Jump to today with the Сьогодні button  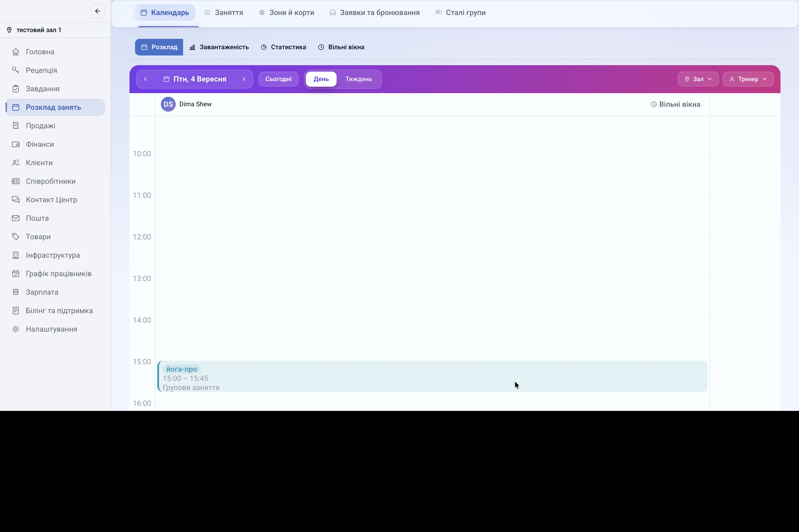278,79
